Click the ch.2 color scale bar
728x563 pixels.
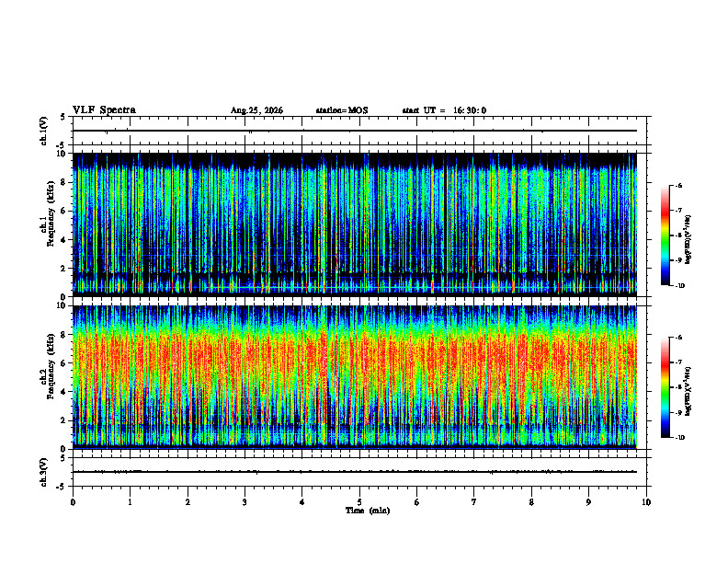pos(665,387)
